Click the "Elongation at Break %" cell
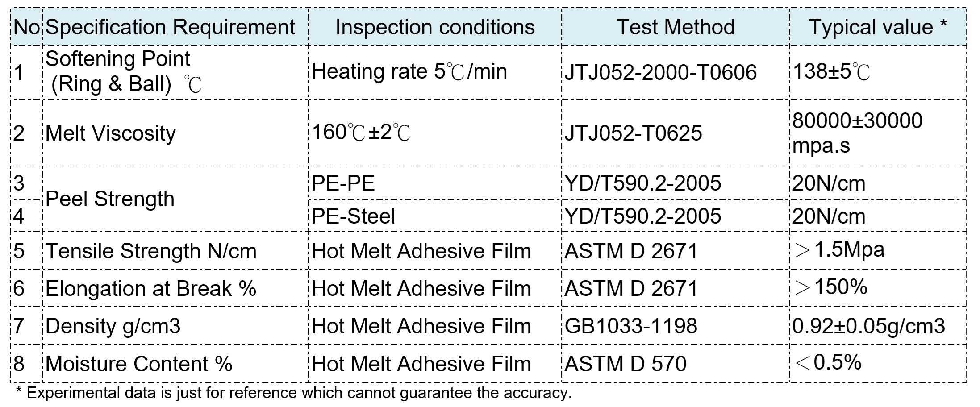Image resolution: width=980 pixels, height=407 pixels. [x=151, y=288]
